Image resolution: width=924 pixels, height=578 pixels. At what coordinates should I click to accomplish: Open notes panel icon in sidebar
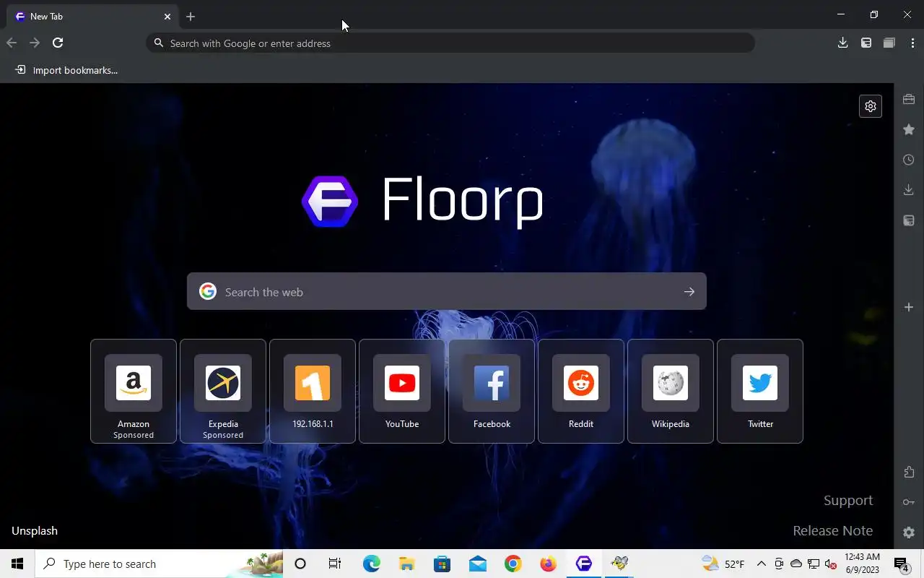[x=909, y=220]
